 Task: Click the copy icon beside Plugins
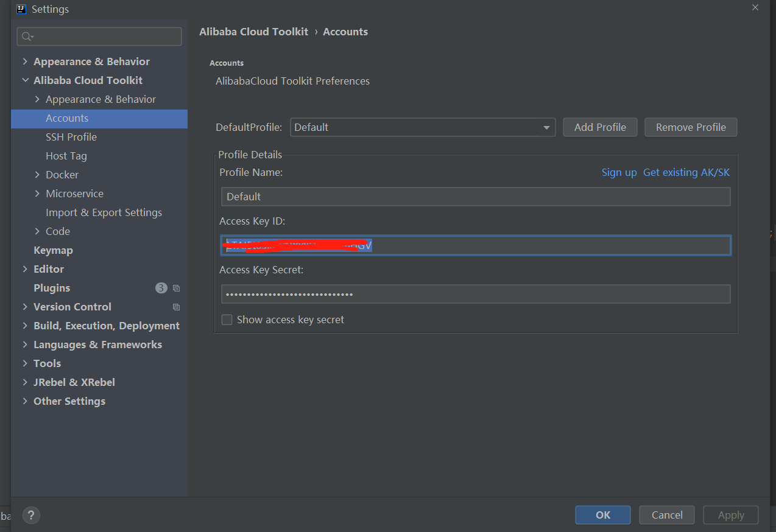point(176,288)
